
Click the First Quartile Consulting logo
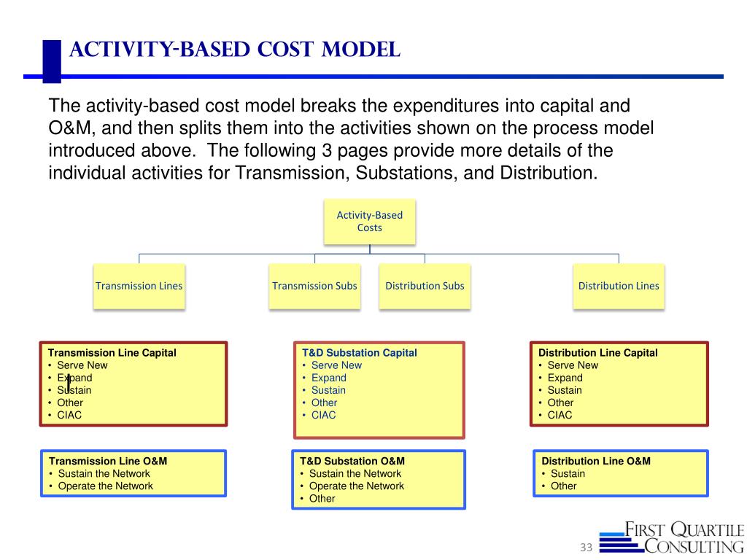pos(672,537)
